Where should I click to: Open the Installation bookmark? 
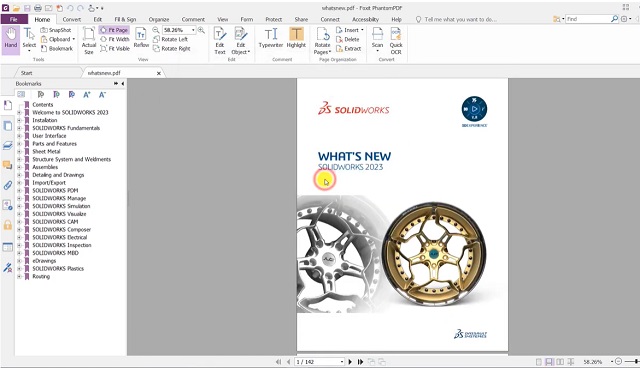point(45,120)
